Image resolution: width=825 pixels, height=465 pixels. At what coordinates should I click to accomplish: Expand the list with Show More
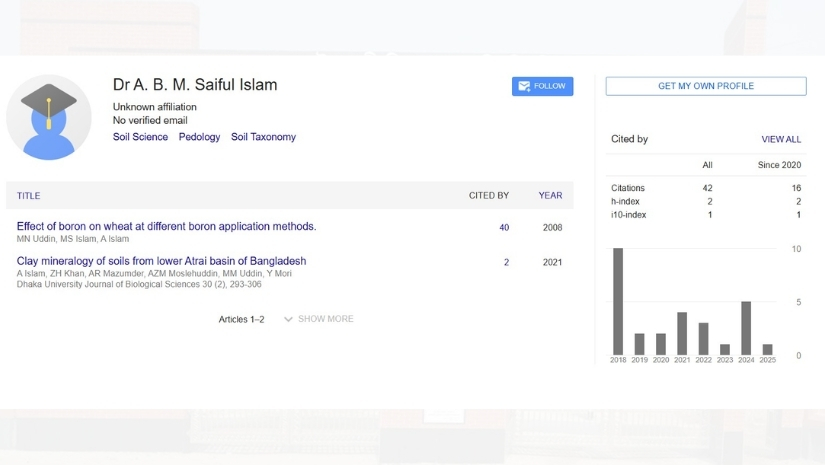tap(325, 319)
